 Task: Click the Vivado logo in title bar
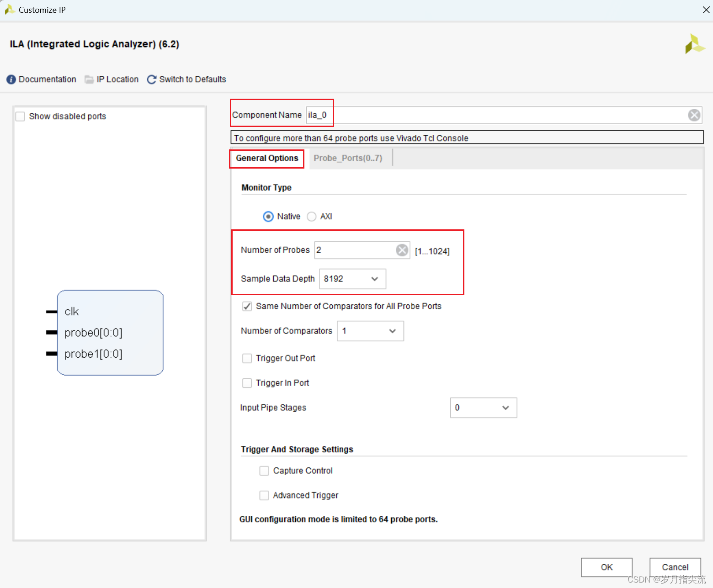(10, 10)
